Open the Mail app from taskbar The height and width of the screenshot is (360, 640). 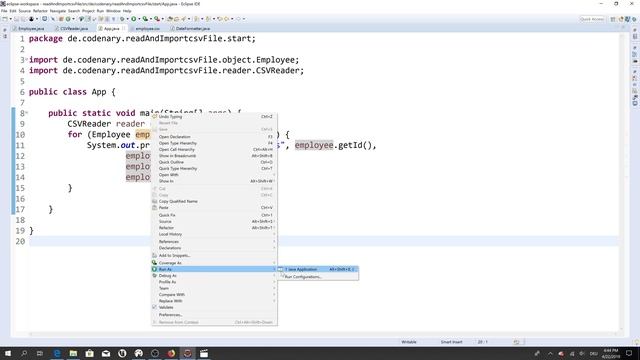click(106, 353)
